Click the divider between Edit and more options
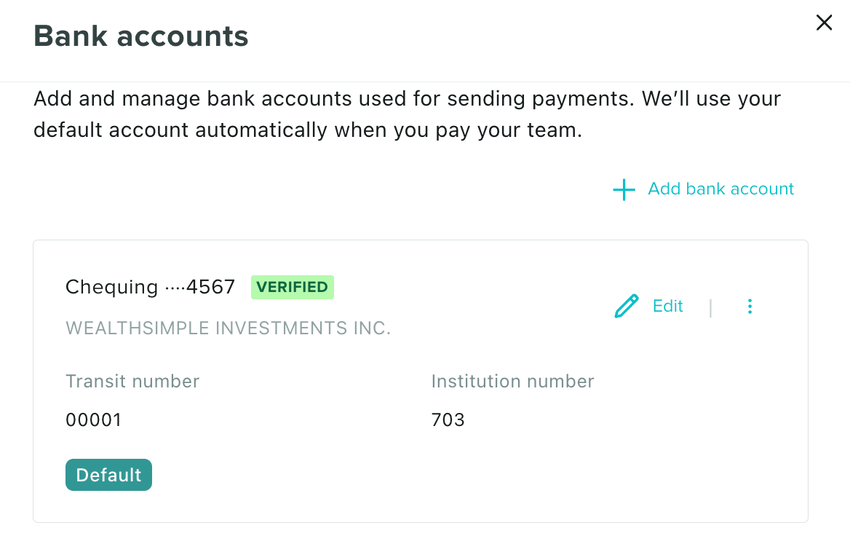Viewport: 850px width, 536px height. click(x=711, y=308)
